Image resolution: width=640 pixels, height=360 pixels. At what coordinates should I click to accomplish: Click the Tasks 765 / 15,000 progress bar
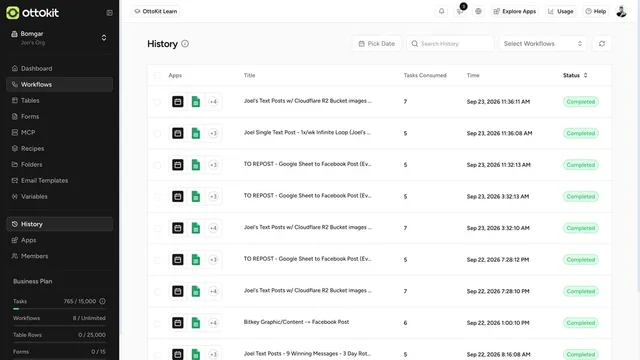(x=59, y=309)
